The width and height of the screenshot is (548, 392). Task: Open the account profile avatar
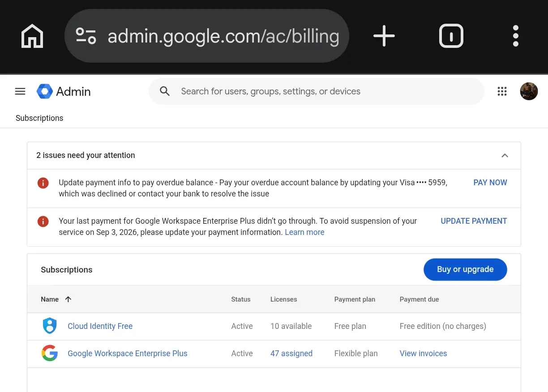[x=529, y=91]
